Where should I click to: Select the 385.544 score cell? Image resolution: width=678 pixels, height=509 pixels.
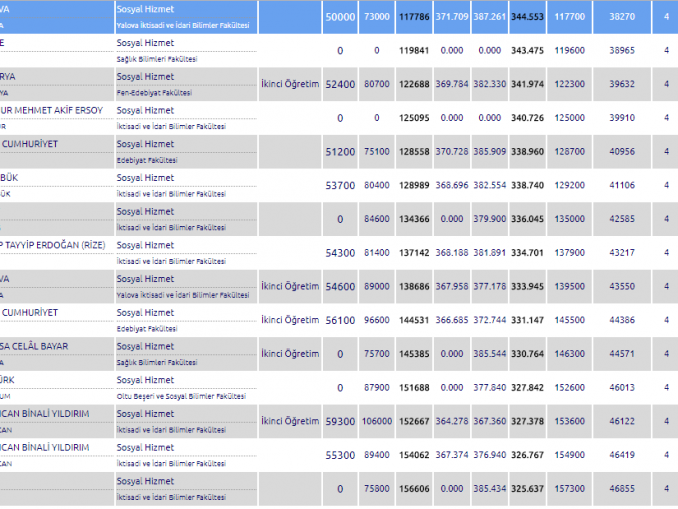click(490, 354)
